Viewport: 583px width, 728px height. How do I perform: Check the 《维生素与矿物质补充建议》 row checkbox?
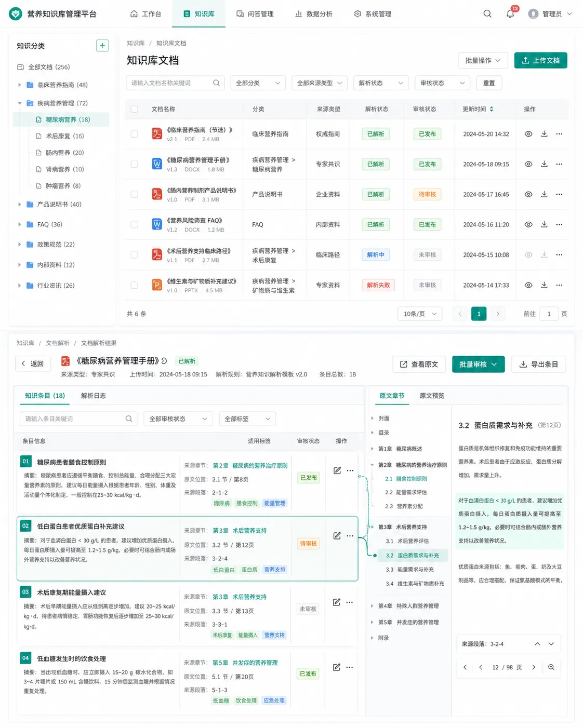click(x=135, y=285)
